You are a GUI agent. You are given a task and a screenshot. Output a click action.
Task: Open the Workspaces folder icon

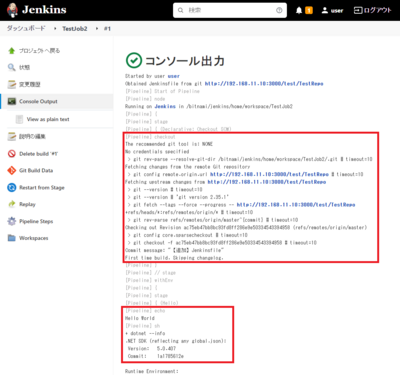[x=12, y=238]
